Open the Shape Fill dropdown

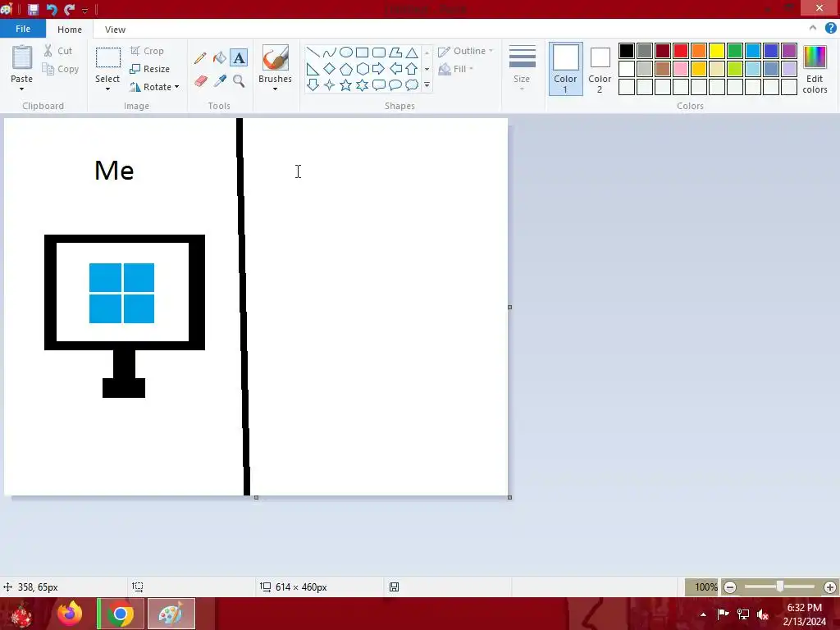point(456,69)
